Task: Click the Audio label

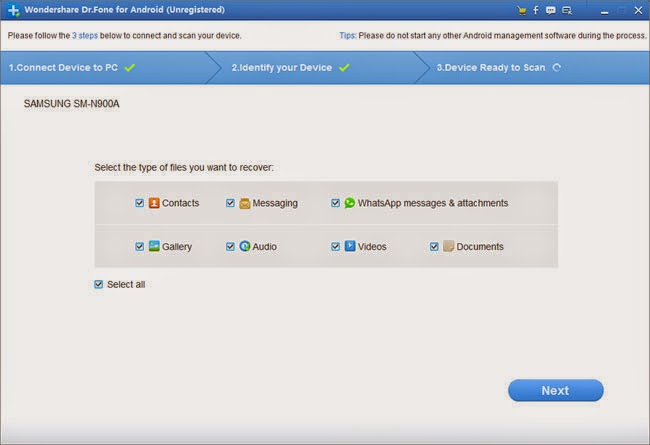Action: point(264,246)
